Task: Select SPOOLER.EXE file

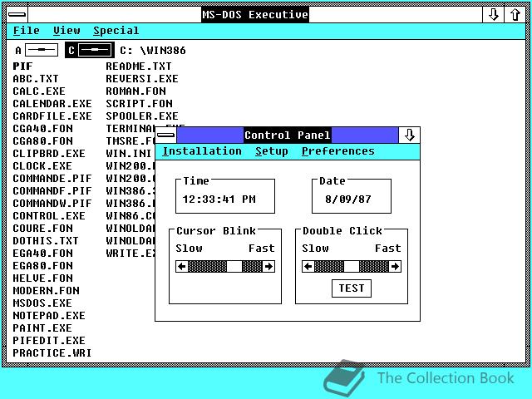Action: pyautogui.click(x=142, y=116)
